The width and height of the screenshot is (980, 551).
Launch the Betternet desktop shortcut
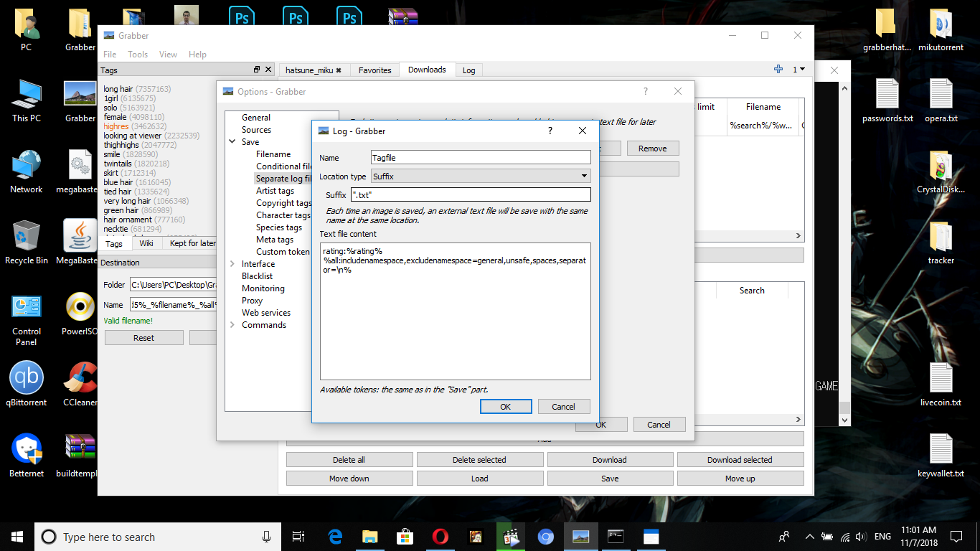click(26, 456)
